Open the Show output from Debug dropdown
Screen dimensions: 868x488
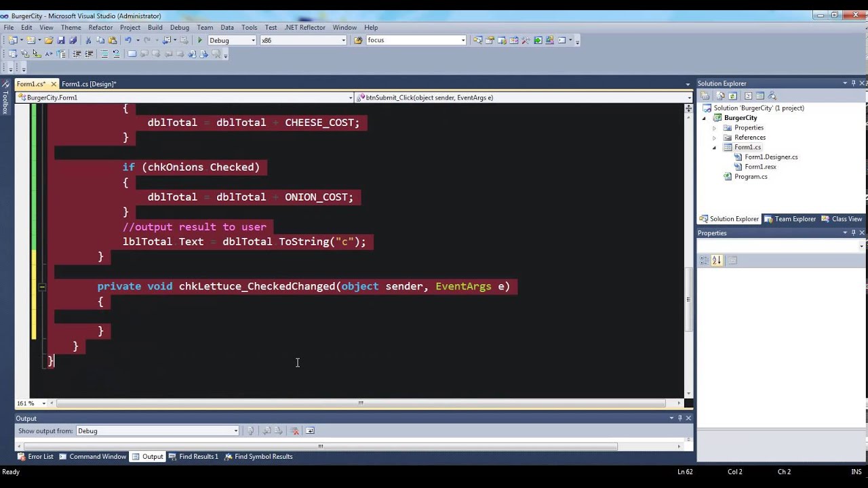pos(235,431)
